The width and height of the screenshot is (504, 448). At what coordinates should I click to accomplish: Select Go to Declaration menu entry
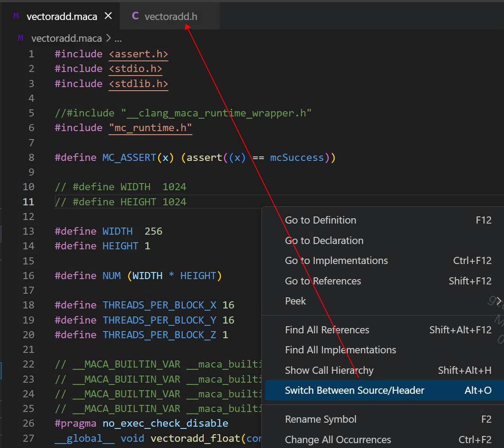pyautogui.click(x=324, y=240)
